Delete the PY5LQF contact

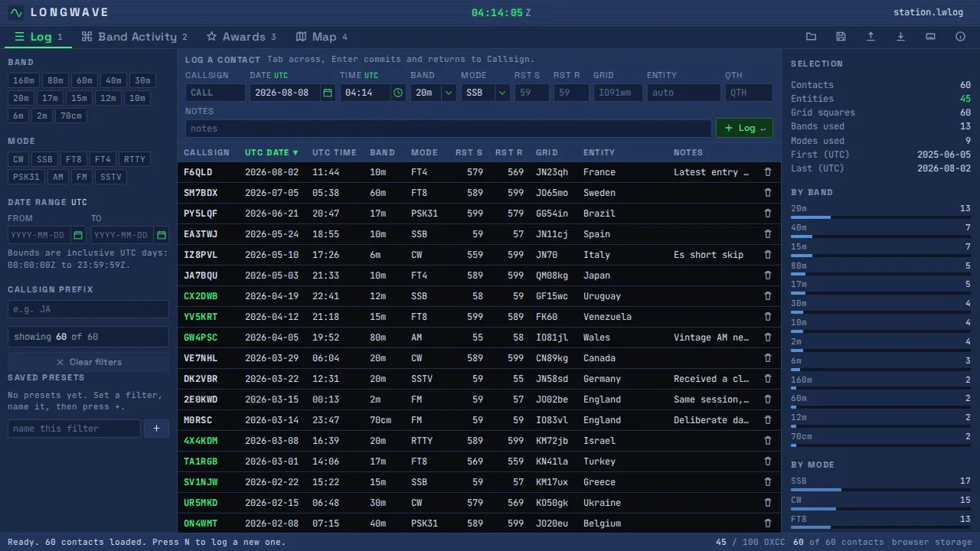click(768, 214)
